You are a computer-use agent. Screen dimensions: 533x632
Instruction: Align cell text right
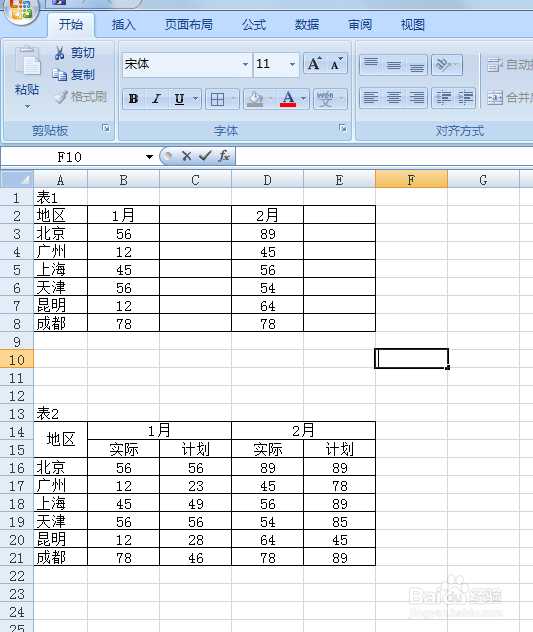tap(416, 98)
